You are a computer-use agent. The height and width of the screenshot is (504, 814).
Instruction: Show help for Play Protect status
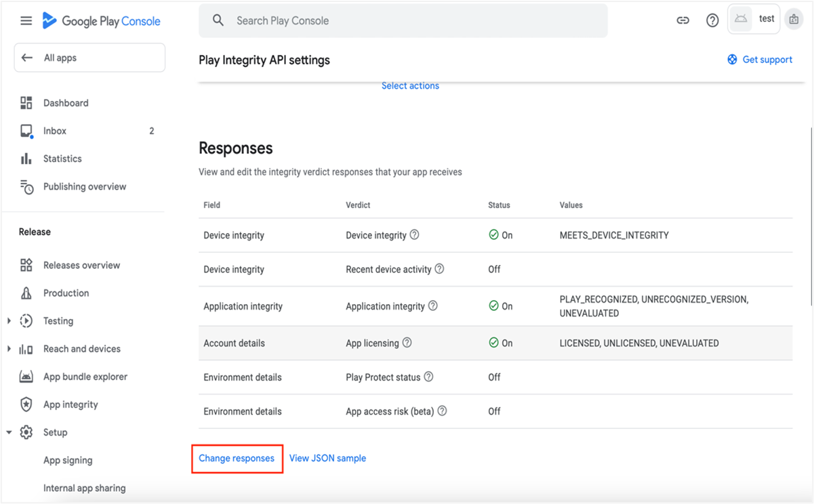pos(429,377)
